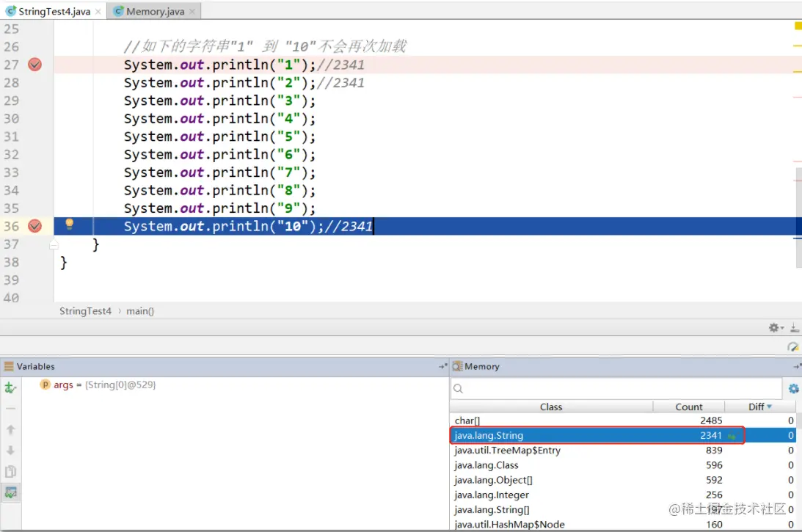802x532 pixels.
Task: Add a new watch with the green plus icon
Action: pyautogui.click(x=10, y=387)
